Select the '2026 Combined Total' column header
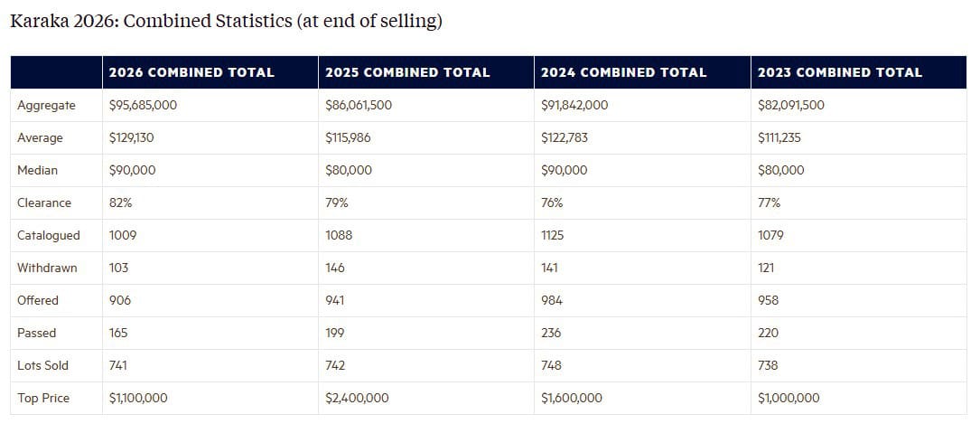This screenshot has width=980, height=433. (191, 72)
